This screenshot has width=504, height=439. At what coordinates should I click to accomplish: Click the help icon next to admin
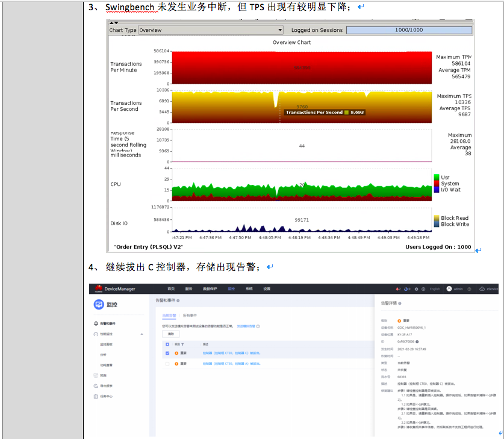(469, 289)
